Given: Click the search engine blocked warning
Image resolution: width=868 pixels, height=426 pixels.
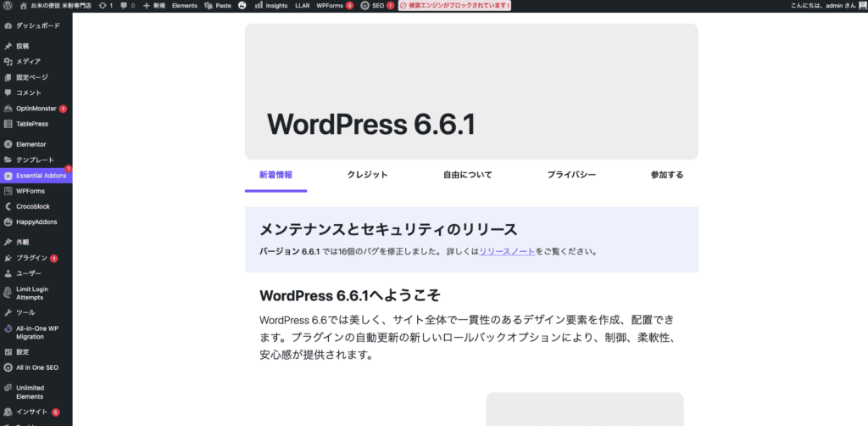Looking at the screenshot, I should pos(454,6).
